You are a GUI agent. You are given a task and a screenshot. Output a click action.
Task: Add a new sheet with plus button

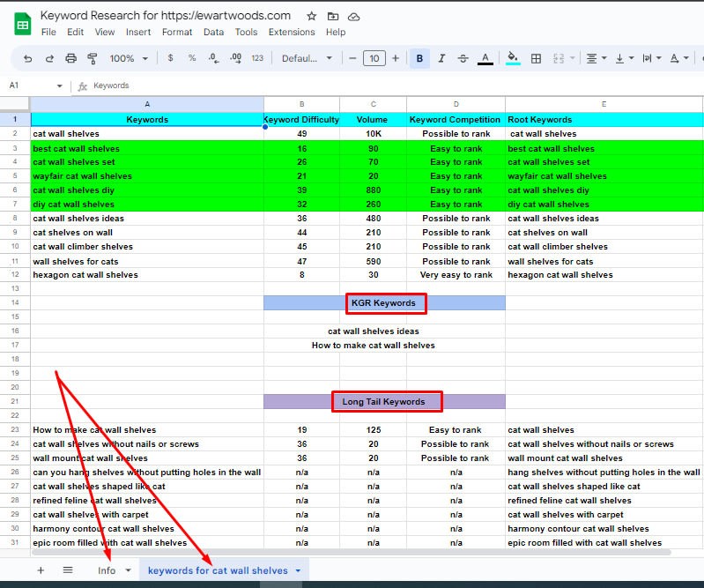pos(41,570)
